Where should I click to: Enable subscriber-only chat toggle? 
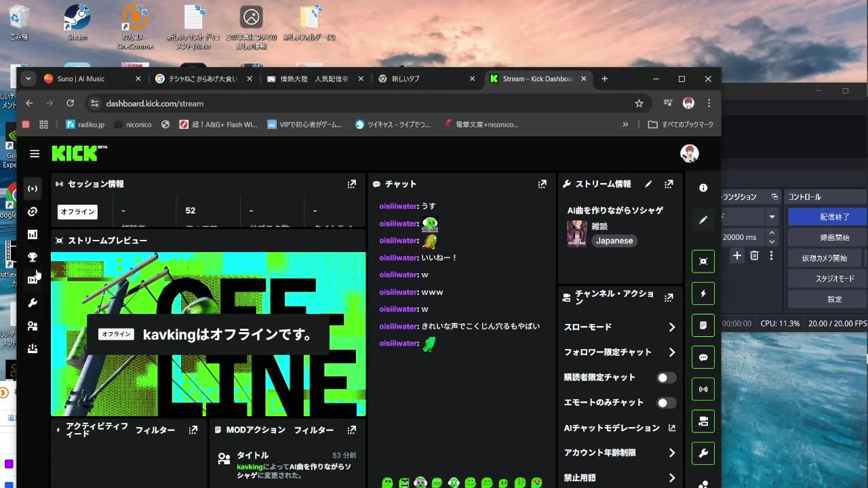point(667,378)
